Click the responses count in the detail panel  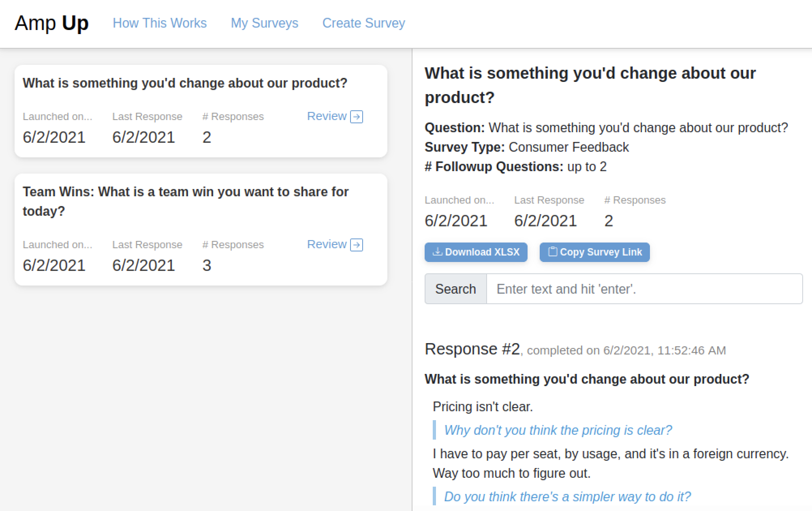[x=609, y=221]
